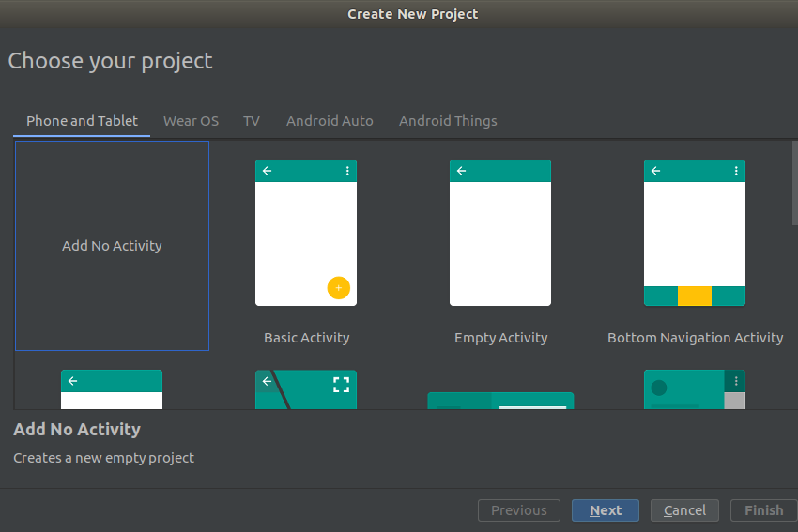Click the Bottom Navigation Activity label
Screen dimensions: 798x532
coord(695,338)
